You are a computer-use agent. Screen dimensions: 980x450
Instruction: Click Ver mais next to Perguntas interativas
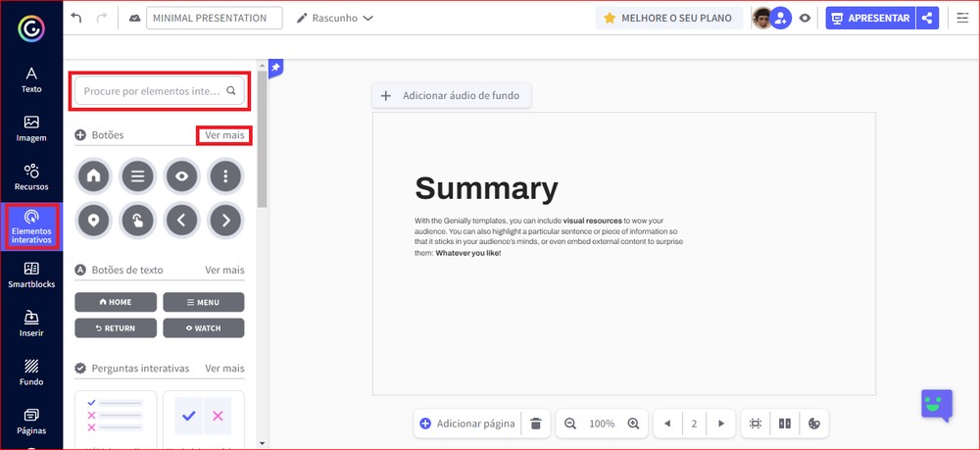click(224, 368)
